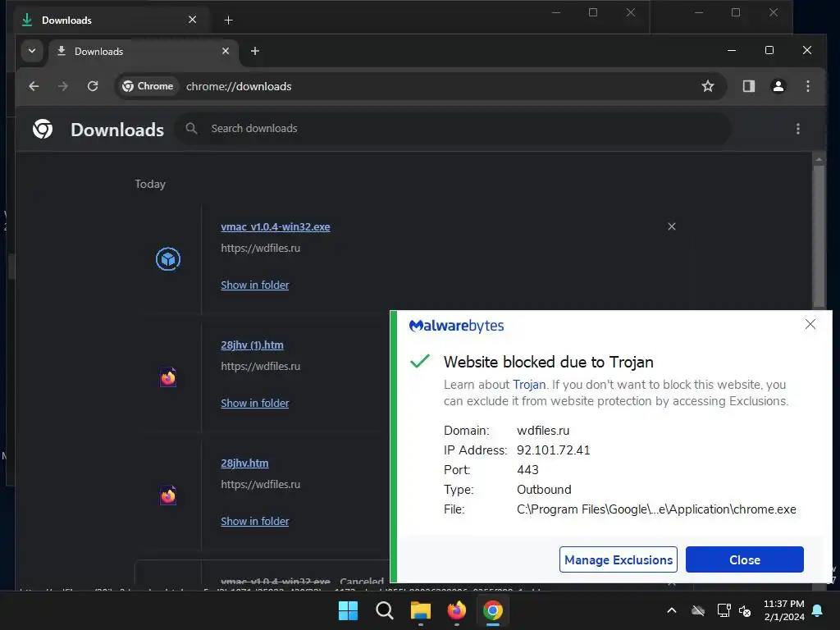Click the vmac_v1.0.4-win32.exe file icon

tap(167, 259)
